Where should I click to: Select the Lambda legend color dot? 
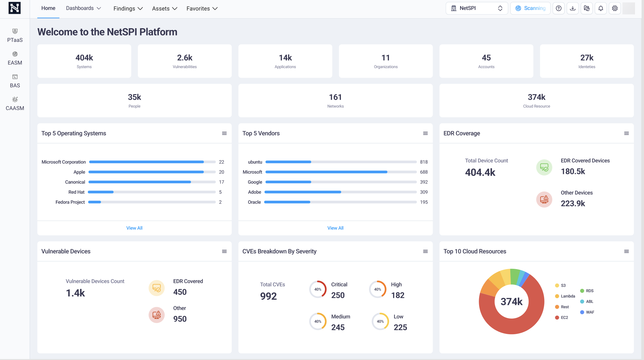[557, 296]
